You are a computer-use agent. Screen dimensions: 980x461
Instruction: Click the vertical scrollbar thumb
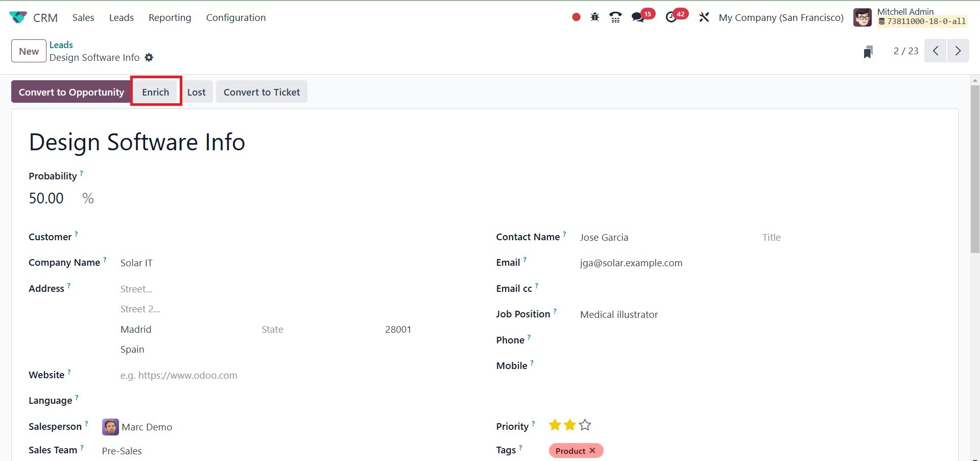click(975, 169)
